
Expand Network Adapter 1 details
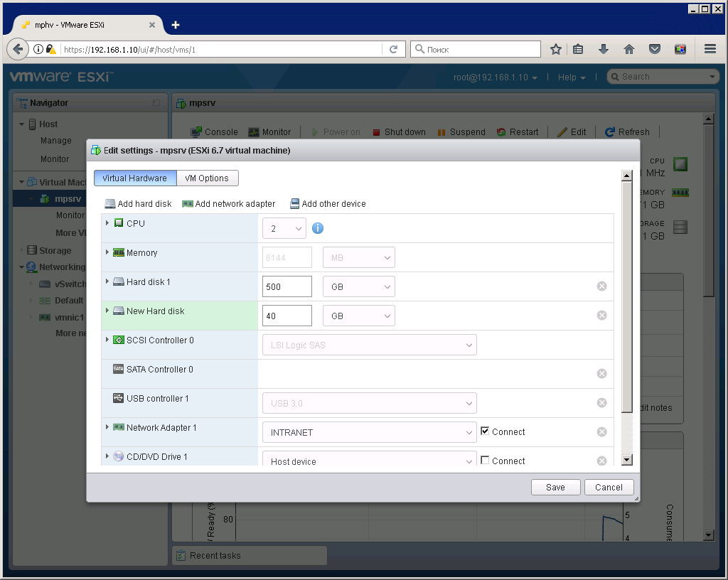(x=107, y=427)
